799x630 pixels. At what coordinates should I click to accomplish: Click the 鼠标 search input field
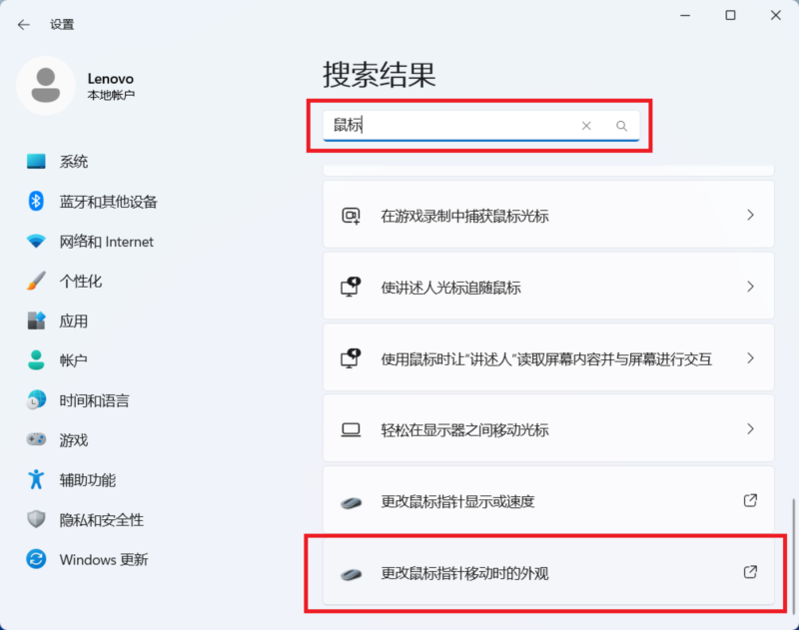pos(450,126)
